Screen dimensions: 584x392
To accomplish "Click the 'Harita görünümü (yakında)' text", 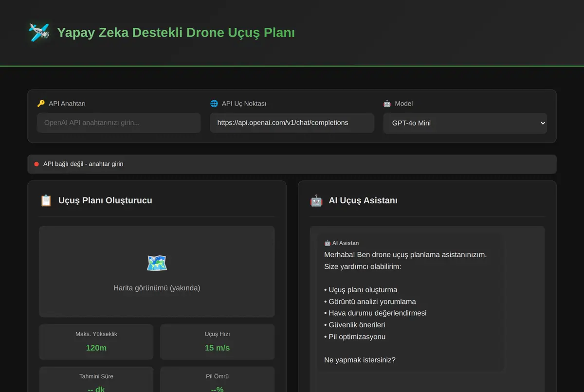I will click(x=157, y=288).
